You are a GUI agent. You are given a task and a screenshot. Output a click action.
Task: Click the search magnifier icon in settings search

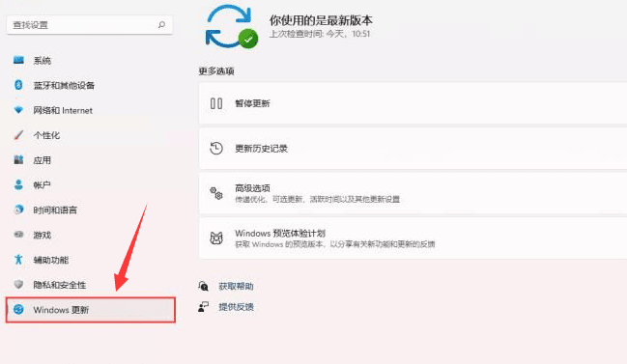point(161,25)
